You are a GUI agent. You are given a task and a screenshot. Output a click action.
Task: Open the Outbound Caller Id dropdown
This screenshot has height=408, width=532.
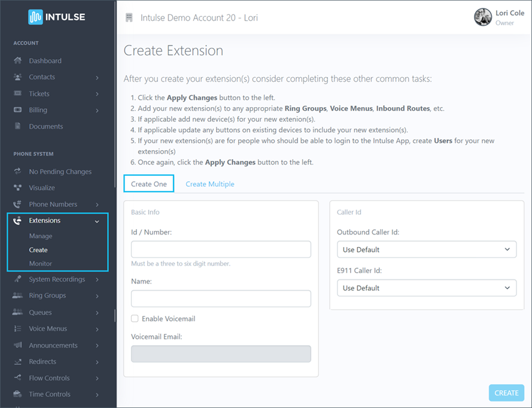(426, 249)
